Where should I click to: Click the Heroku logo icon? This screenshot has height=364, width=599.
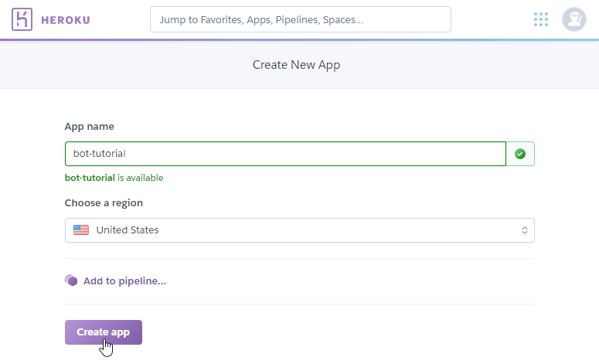coord(22,19)
